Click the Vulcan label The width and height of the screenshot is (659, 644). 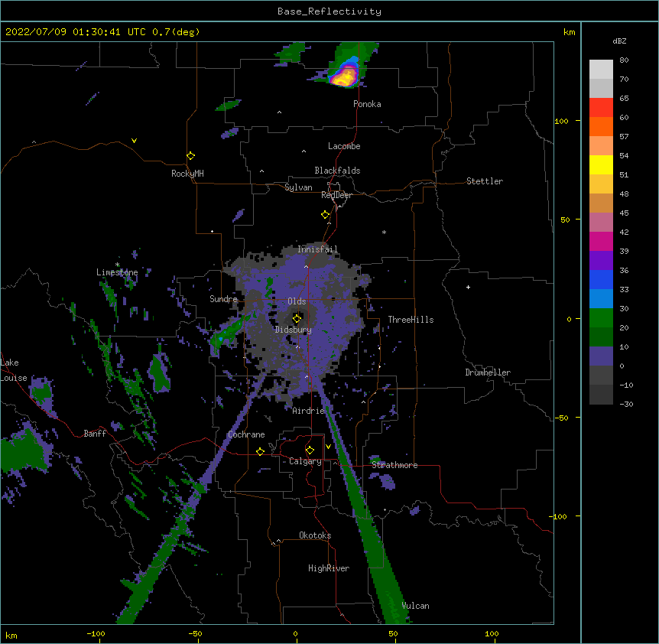pos(415,606)
